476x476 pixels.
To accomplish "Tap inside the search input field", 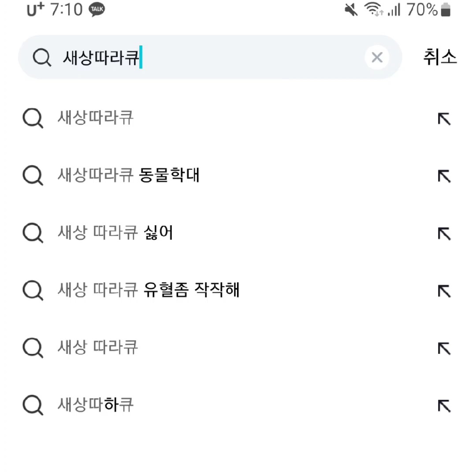I will pyautogui.click(x=198, y=57).
